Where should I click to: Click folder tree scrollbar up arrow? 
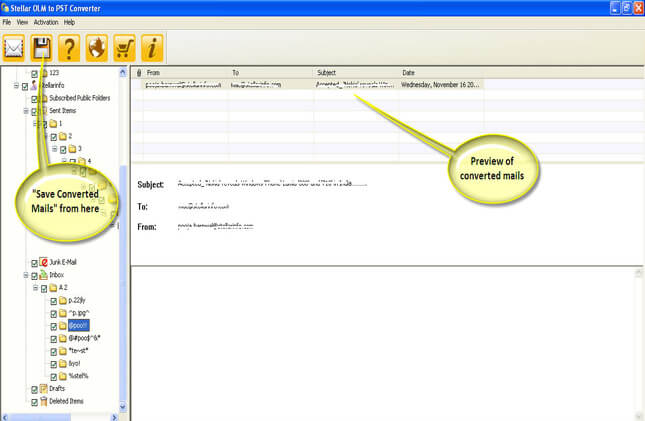click(x=123, y=72)
